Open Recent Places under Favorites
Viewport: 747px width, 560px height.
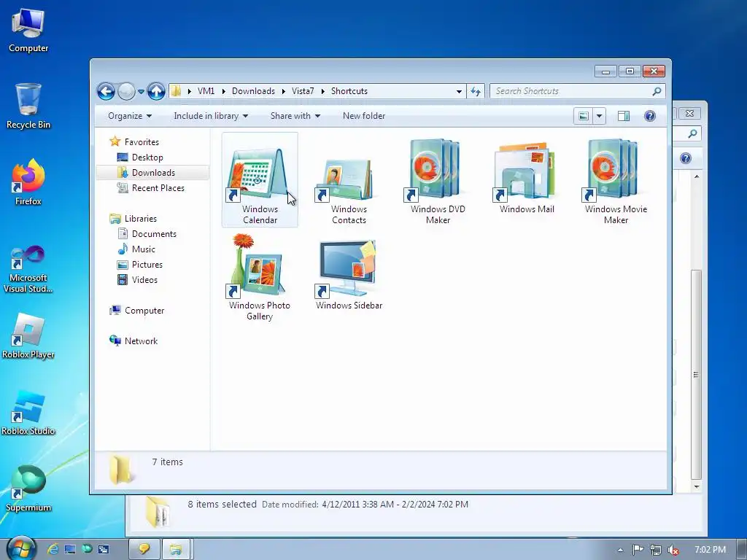[158, 187]
